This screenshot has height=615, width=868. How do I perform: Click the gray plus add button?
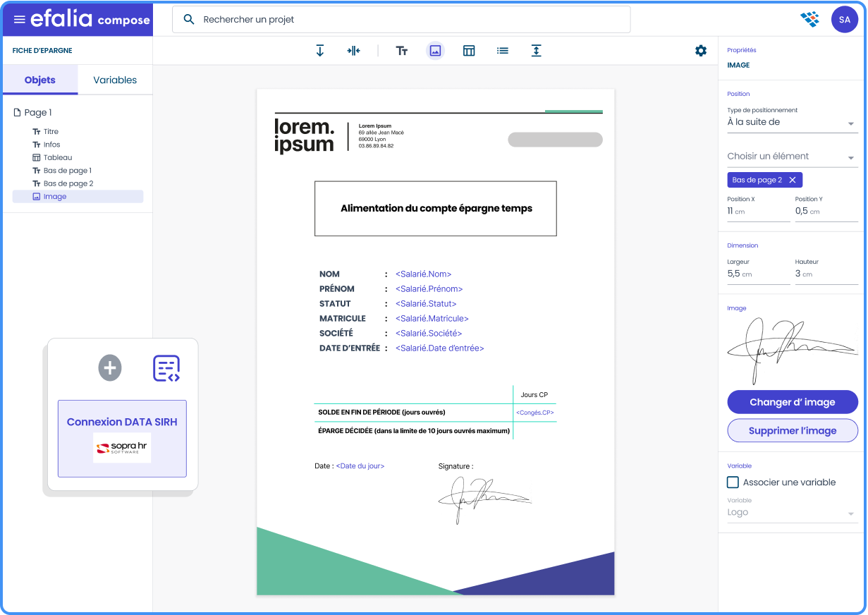pos(110,368)
